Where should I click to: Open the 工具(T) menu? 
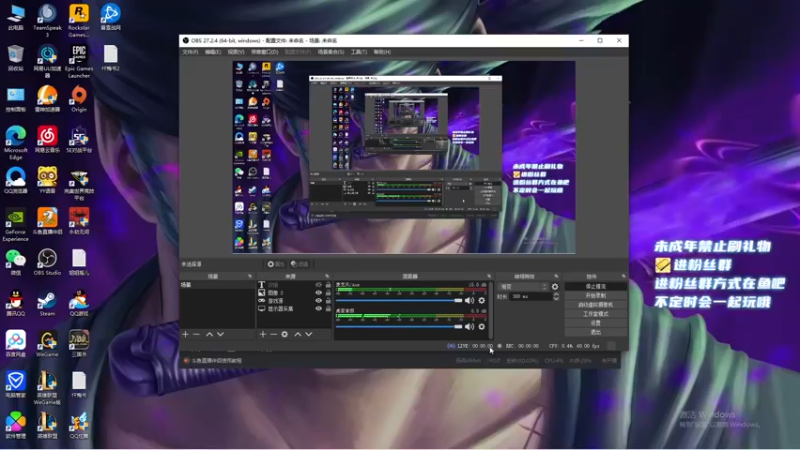pyautogui.click(x=359, y=52)
